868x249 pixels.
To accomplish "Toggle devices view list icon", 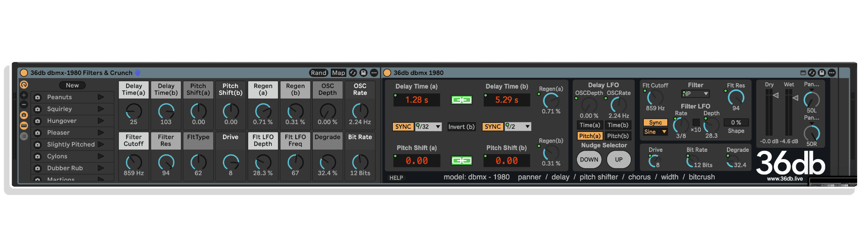I will click(x=24, y=136).
